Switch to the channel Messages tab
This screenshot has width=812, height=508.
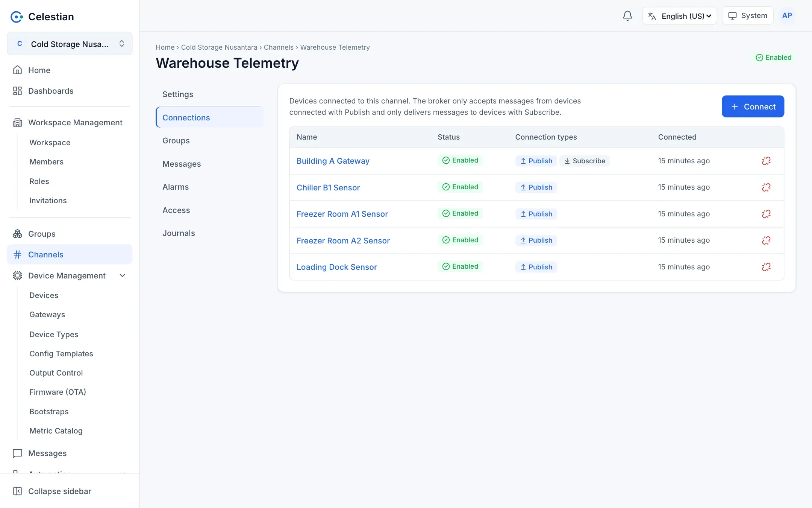[x=210, y=164]
